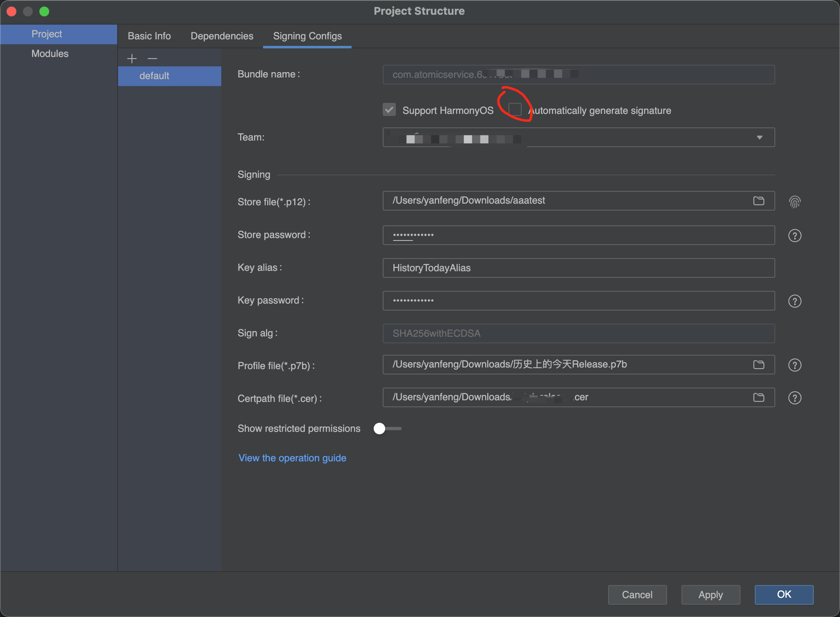Open help icon next to Store password
Screen dimensions: 840x617
(x=795, y=236)
